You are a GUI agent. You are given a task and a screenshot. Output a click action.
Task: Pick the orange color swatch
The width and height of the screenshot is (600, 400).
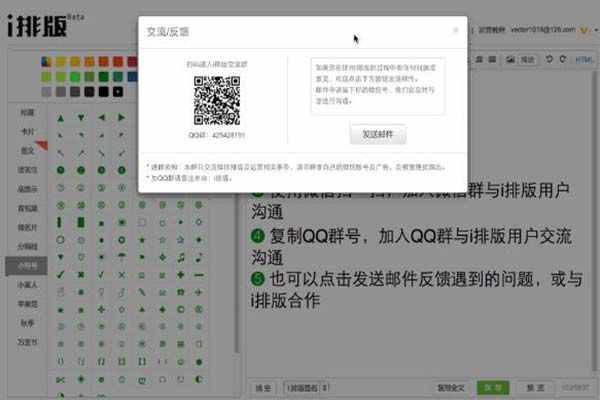pos(89,62)
